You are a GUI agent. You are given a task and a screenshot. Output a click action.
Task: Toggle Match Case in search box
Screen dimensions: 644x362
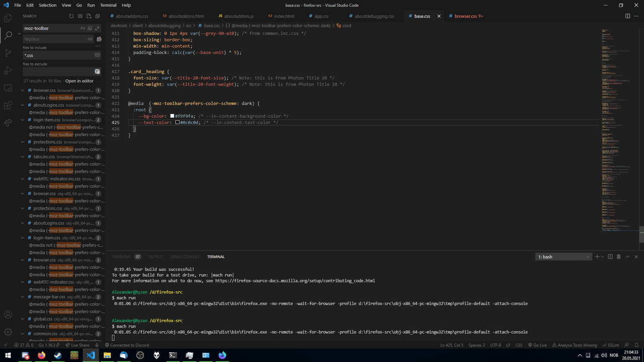click(83, 28)
